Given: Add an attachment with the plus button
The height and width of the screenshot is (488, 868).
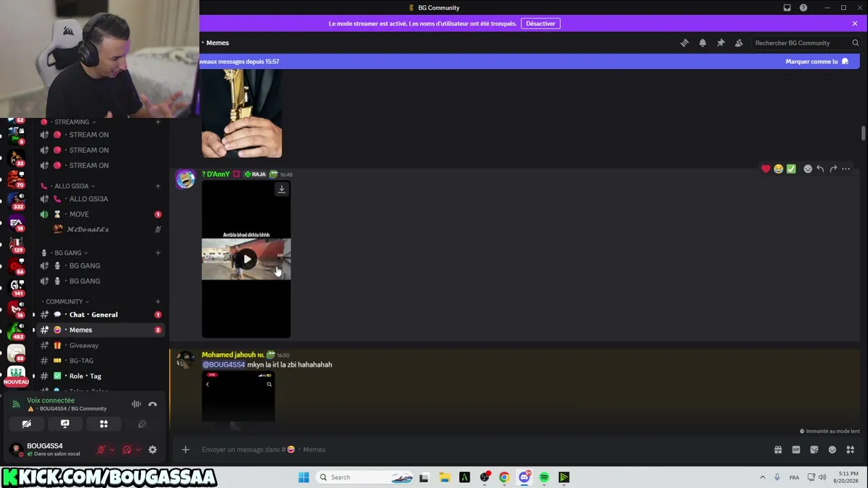Looking at the screenshot, I should 185,449.
